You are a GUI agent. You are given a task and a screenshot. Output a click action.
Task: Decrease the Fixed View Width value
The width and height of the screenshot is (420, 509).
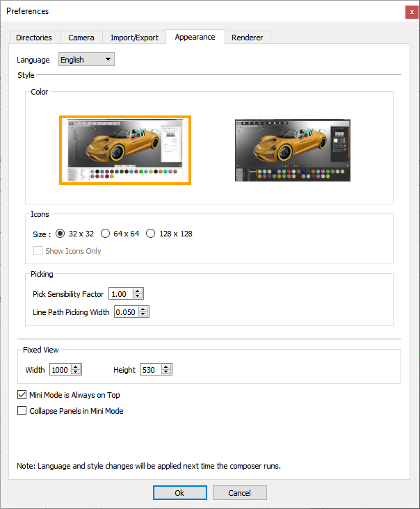pyautogui.click(x=76, y=372)
